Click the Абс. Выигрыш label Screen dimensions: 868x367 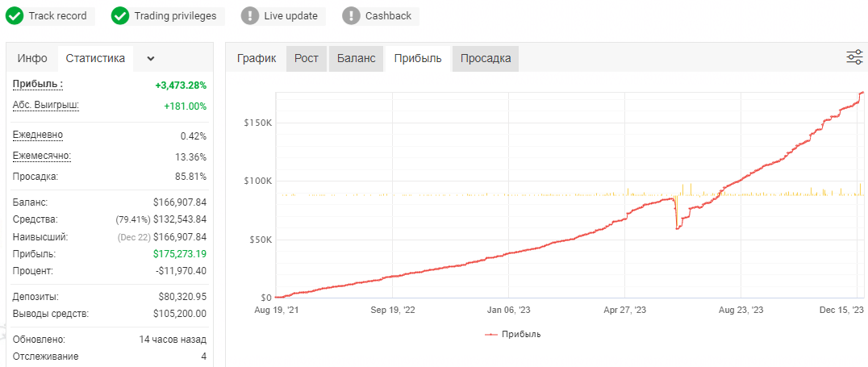(45, 105)
